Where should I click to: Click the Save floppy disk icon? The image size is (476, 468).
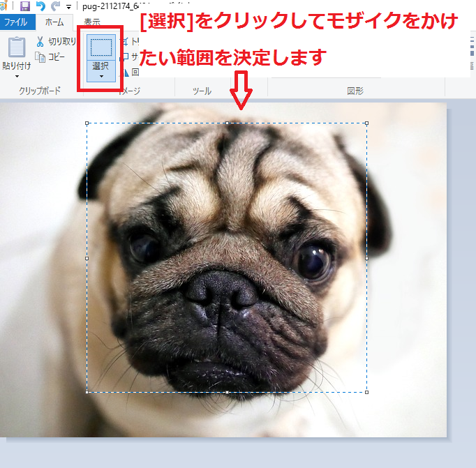25,6
